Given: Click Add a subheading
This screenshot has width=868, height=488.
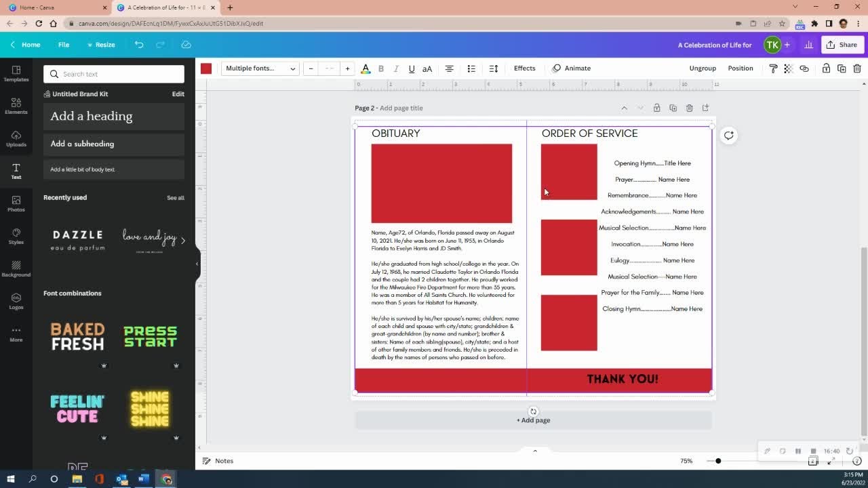Looking at the screenshot, I should 114,144.
